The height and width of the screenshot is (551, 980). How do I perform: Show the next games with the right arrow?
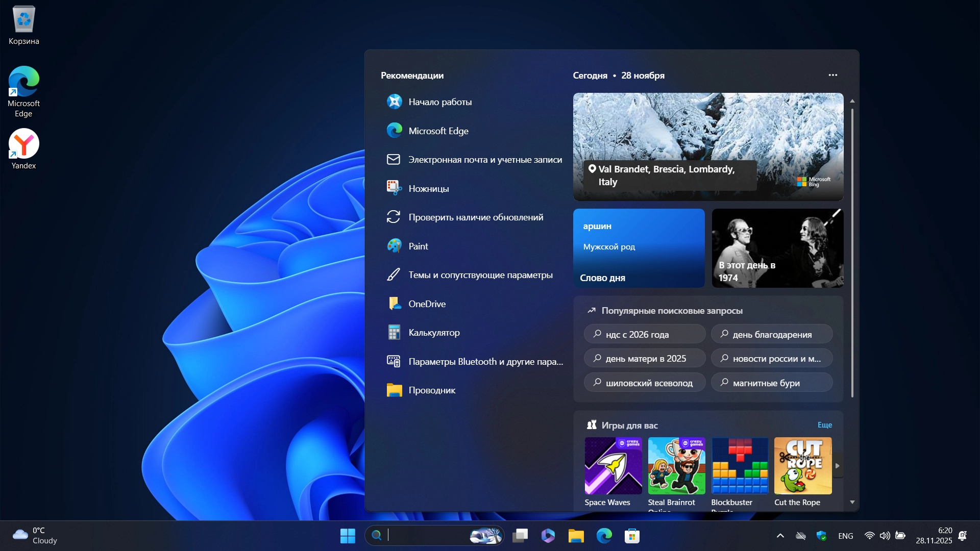(837, 466)
